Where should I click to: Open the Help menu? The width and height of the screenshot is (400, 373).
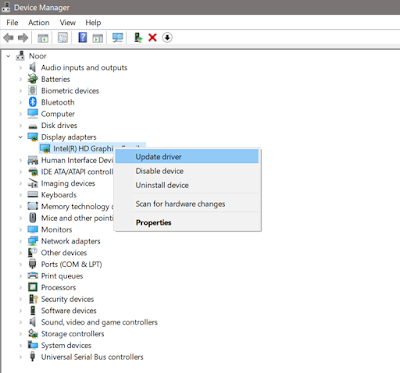(x=93, y=22)
